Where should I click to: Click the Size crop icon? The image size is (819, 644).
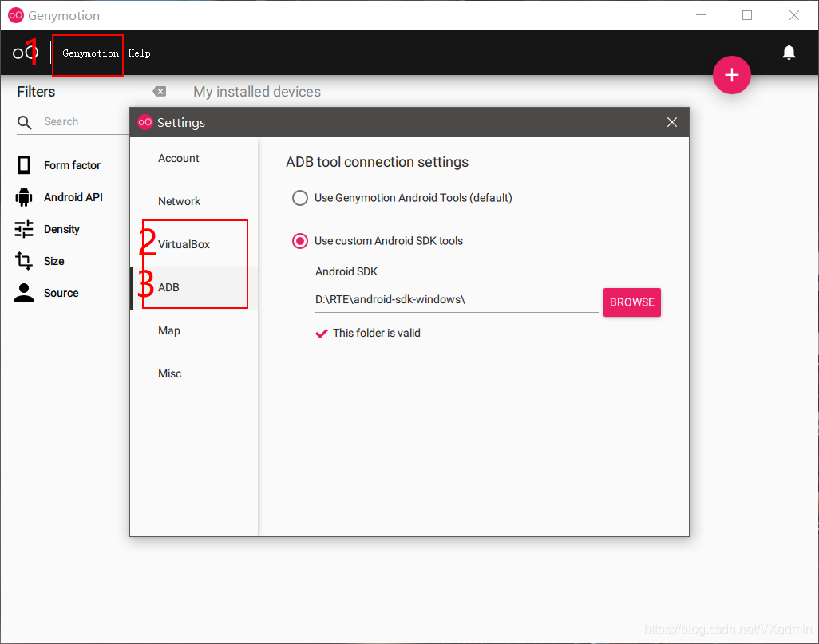24,261
